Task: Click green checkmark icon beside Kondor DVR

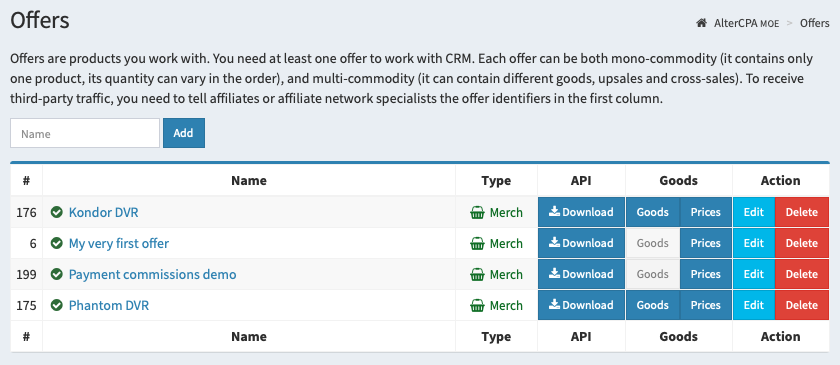Action: click(x=57, y=212)
